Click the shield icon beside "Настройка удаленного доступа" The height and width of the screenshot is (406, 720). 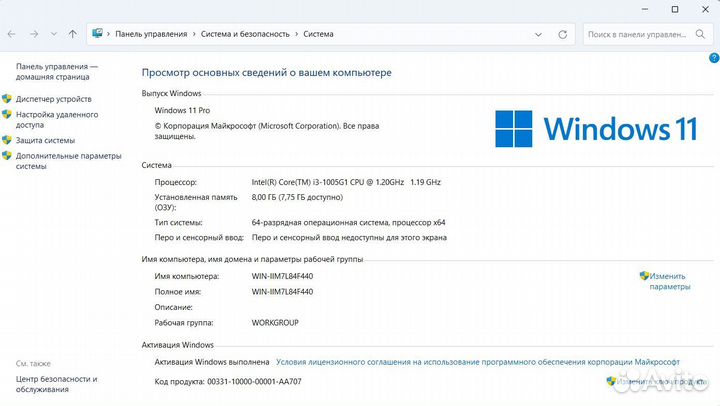tap(6, 114)
